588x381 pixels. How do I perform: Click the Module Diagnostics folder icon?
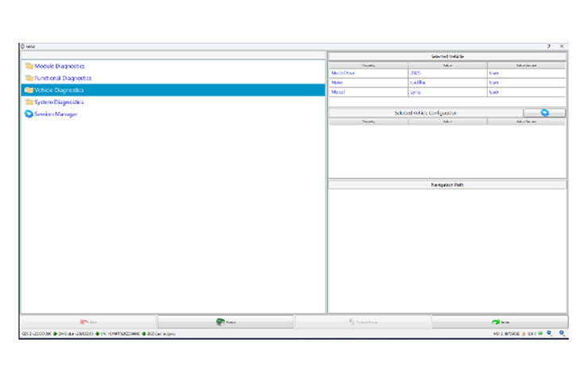coord(29,66)
